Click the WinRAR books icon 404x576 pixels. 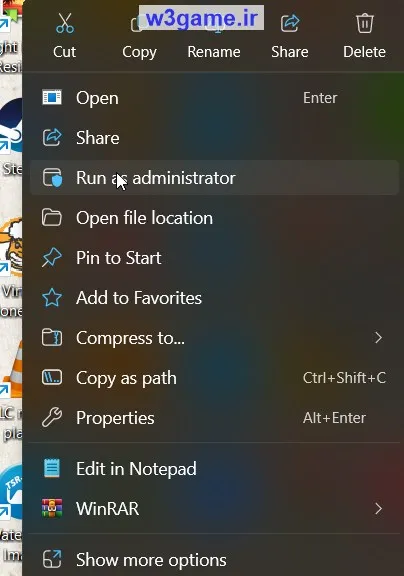[52, 508]
